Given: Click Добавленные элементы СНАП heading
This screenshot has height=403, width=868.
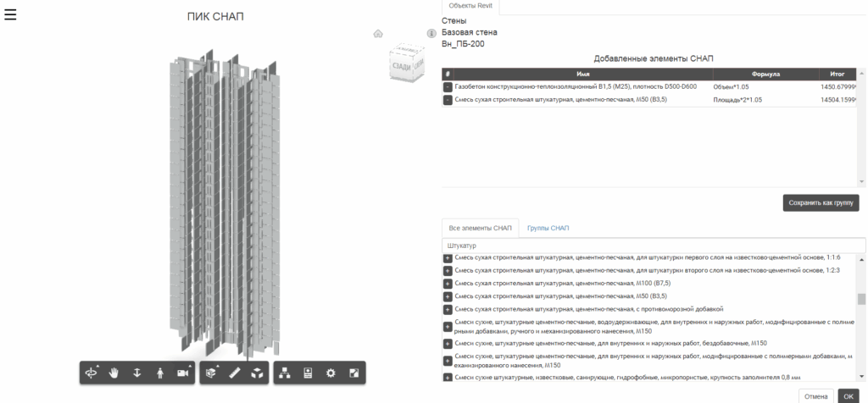Looking at the screenshot, I should coord(654,58).
